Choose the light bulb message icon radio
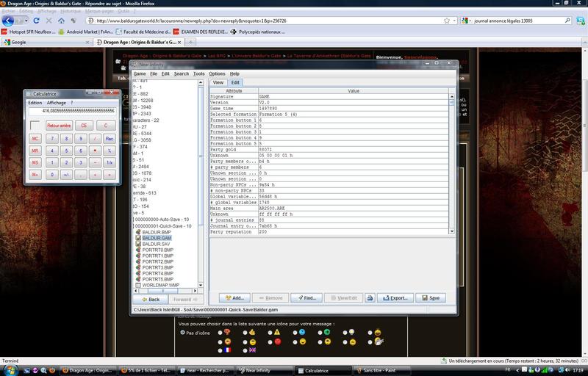Viewport: 588px width, 376px height. pos(345,332)
